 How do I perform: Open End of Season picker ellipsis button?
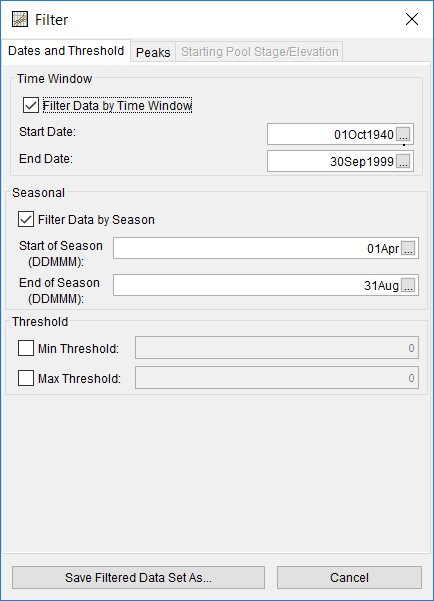point(408,285)
